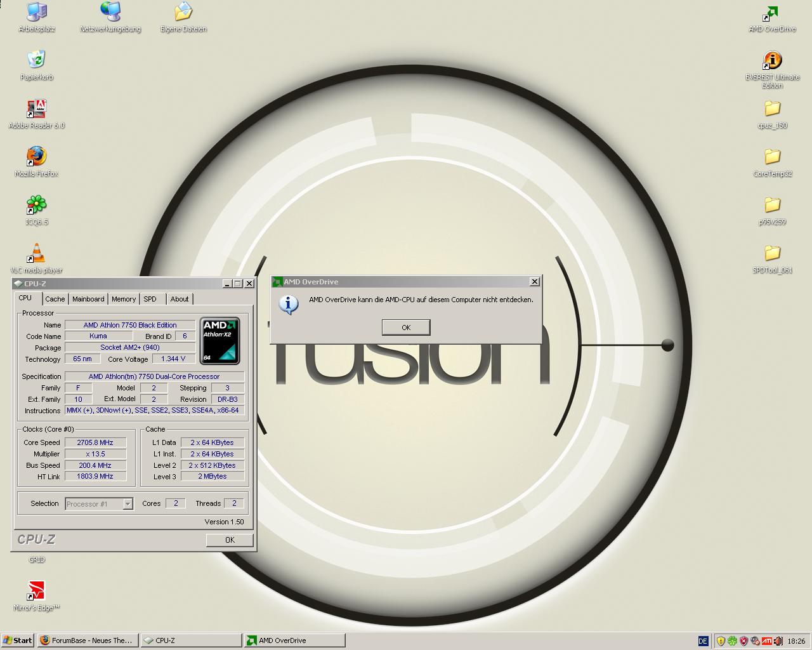Click the volume speaker tray icon
Image resolution: width=812 pixels, height=650 pixels.
click(778, 641)
